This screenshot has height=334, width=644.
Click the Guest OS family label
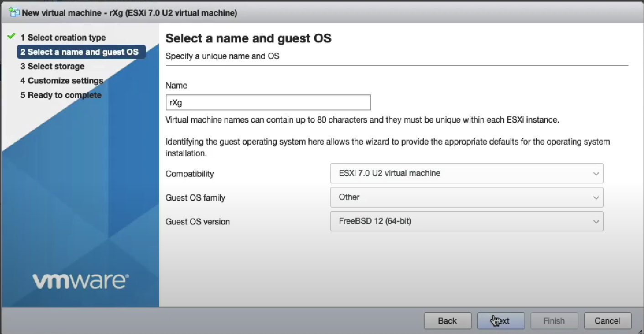point(195,198)
